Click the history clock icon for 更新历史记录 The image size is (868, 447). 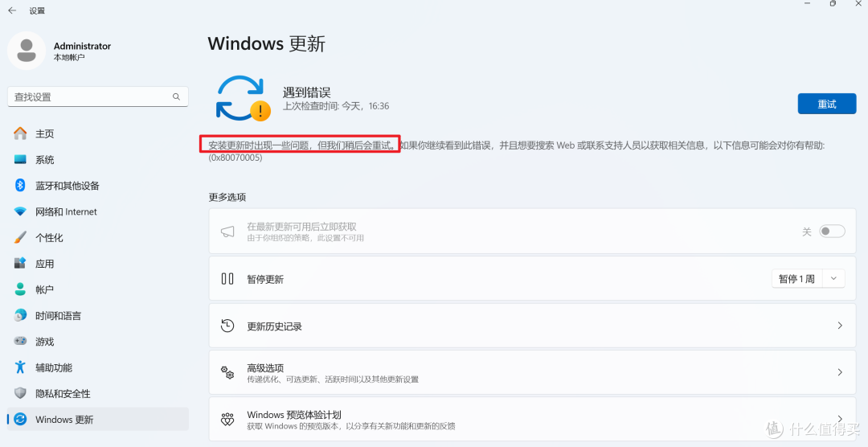(x=227, y=326)
